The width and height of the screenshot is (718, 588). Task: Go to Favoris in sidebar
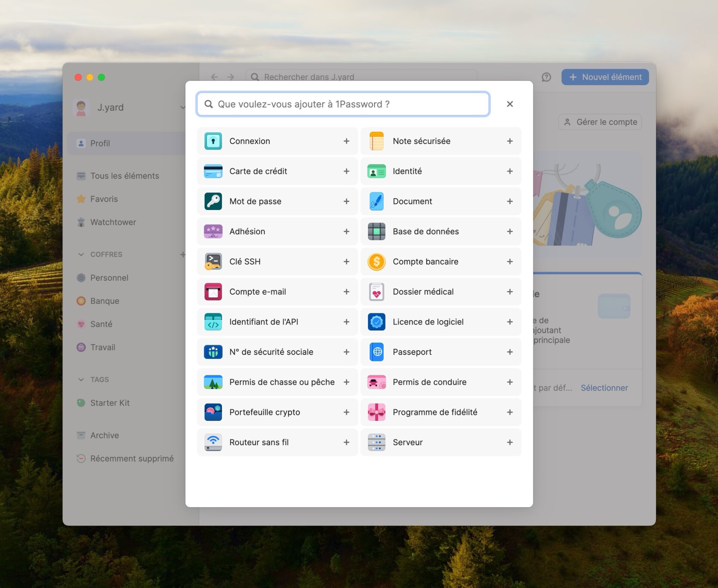pyautogui.click(x=104, y=199)
